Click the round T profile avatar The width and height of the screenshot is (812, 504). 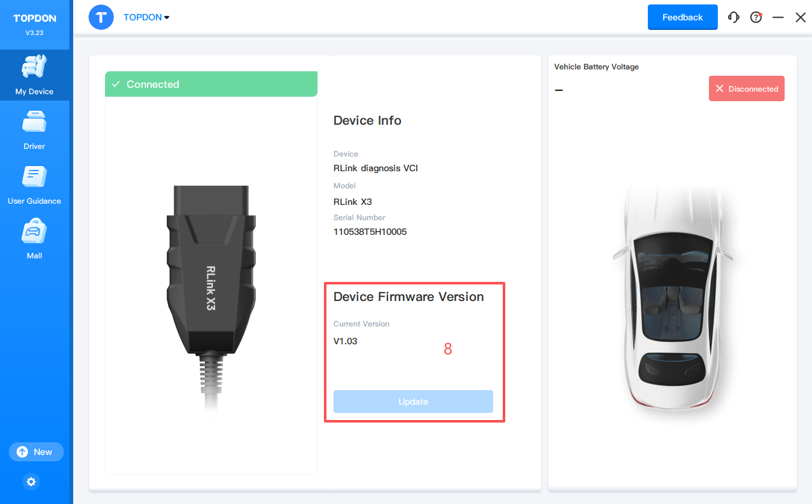(101, 17)
